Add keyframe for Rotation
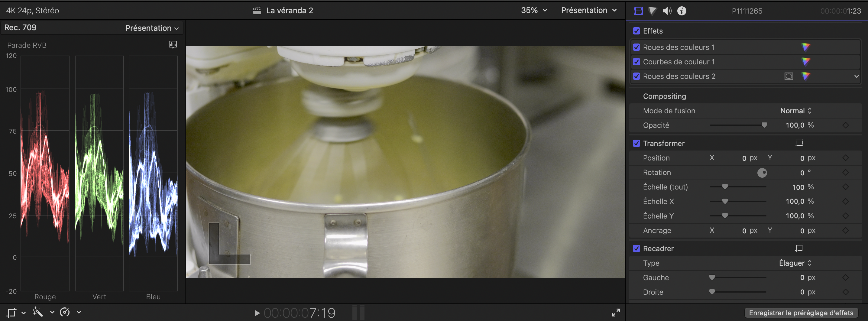This screenshot has width=868, height=321. 845,173
